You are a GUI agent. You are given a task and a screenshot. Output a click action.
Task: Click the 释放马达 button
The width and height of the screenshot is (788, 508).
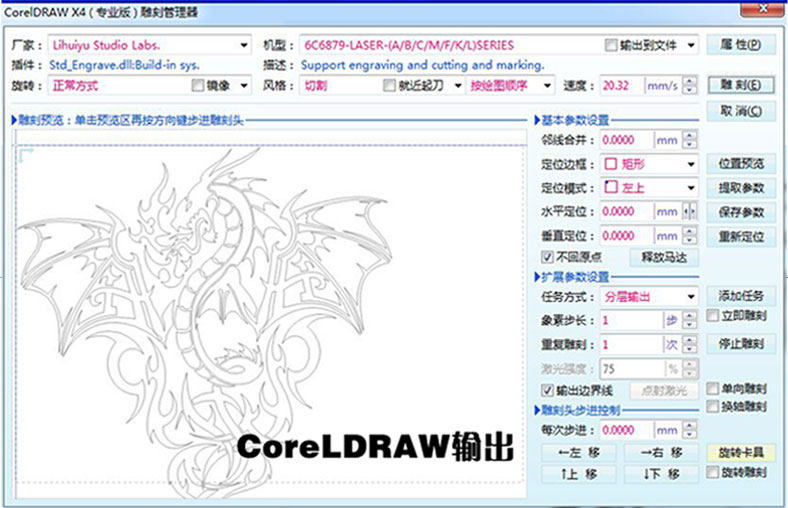coord(664,257)
